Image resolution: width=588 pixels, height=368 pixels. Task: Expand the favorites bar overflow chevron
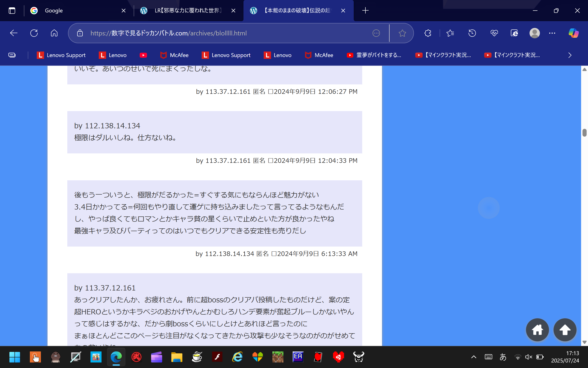pyautogui.click(x=570, y=55)
